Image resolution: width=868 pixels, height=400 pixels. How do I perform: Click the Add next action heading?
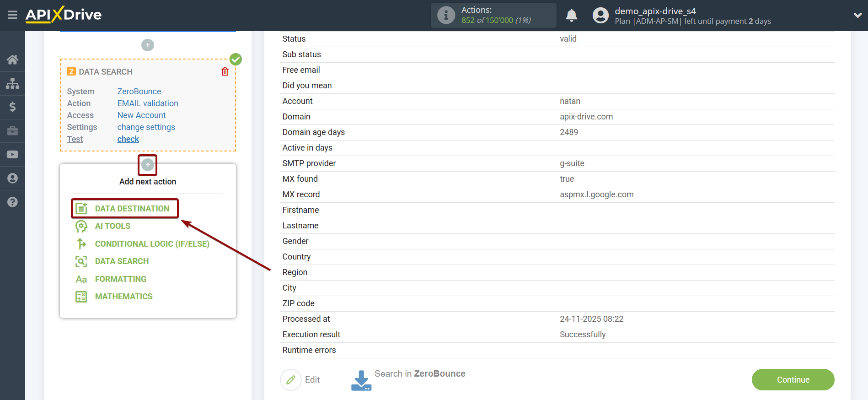coord(148,182)
